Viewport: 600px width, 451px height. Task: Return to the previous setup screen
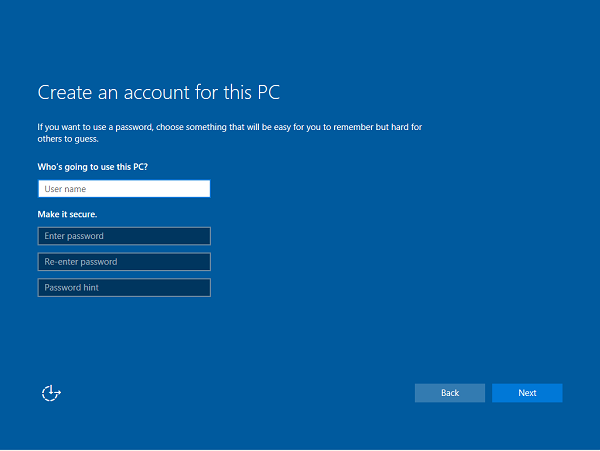click(x=450, y=393)
